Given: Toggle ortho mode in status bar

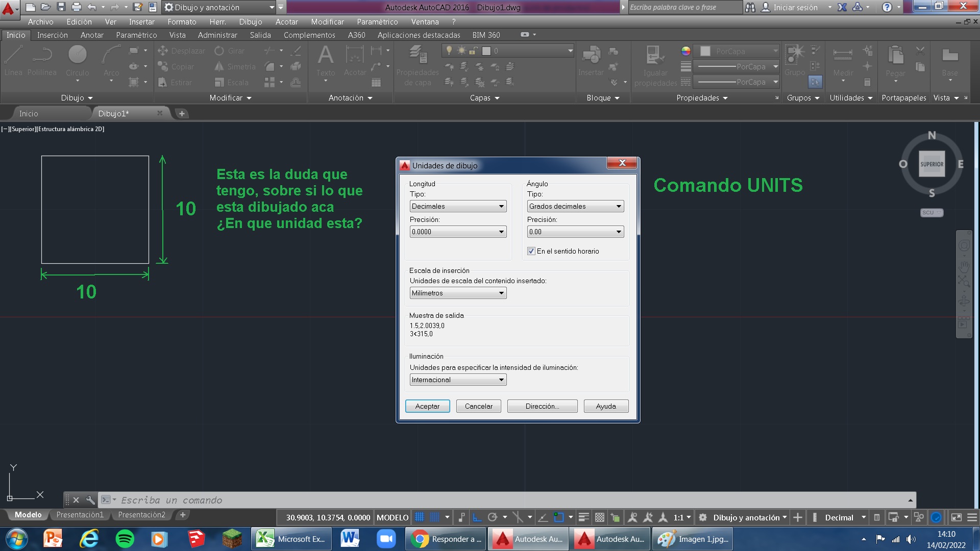Looking at the screenshot, I should [x=477, y=517].
